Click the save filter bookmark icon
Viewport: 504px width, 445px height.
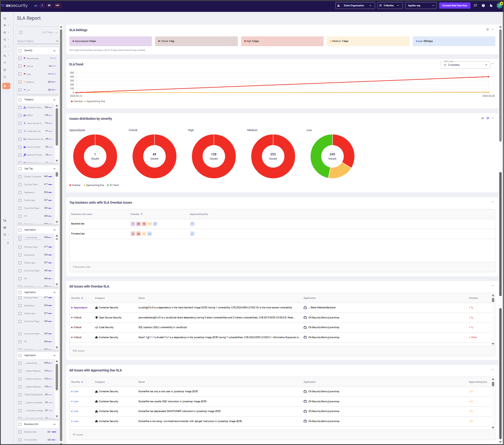21,32
